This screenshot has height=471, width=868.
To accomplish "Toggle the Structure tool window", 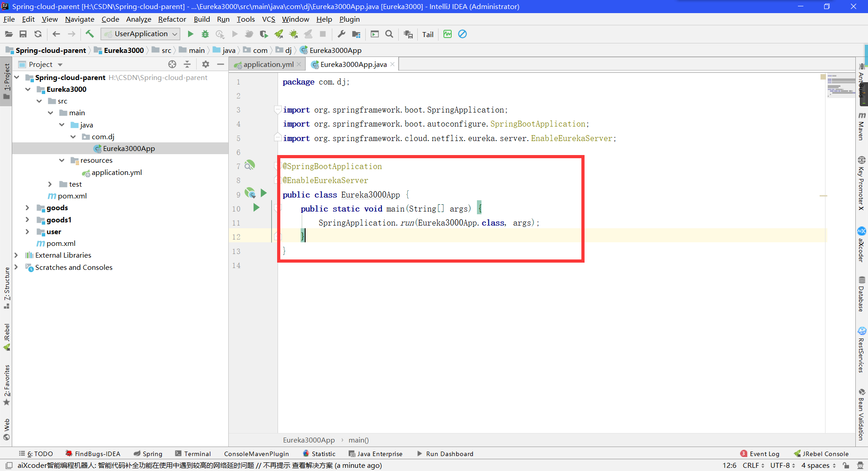I will 6,288.
